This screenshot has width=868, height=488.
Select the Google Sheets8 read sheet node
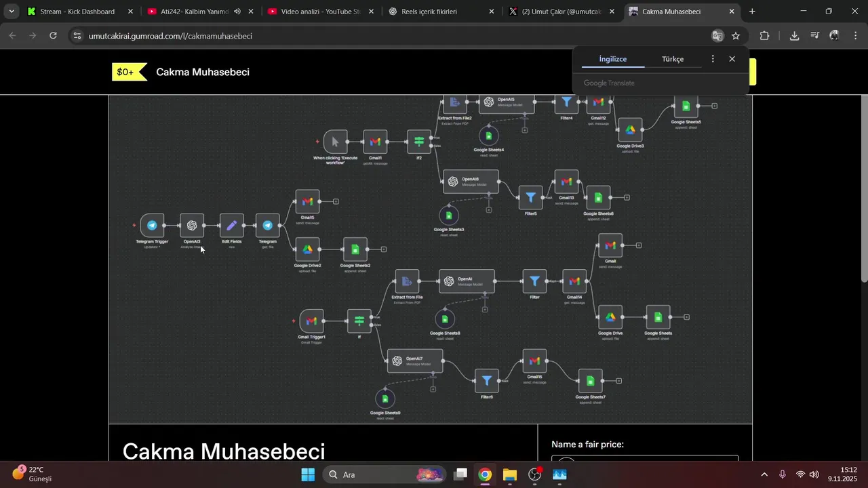445,319
